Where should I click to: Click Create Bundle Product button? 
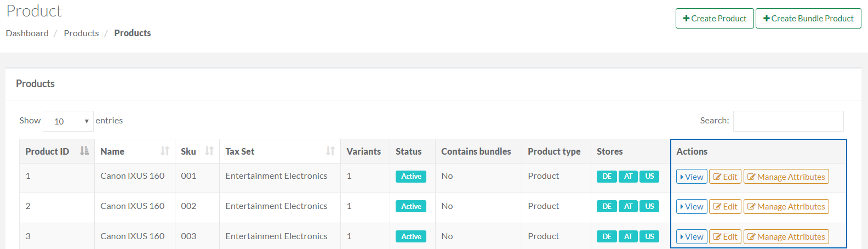808,18
